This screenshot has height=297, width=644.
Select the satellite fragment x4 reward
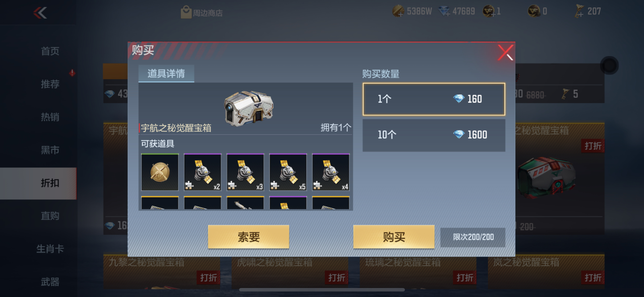331,172
